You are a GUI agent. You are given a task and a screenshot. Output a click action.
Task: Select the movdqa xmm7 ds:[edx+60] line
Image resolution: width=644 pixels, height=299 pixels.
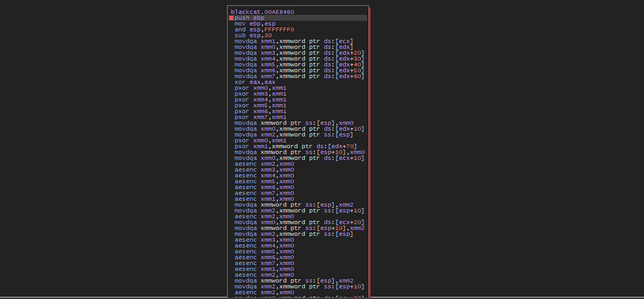click(299, 76)
